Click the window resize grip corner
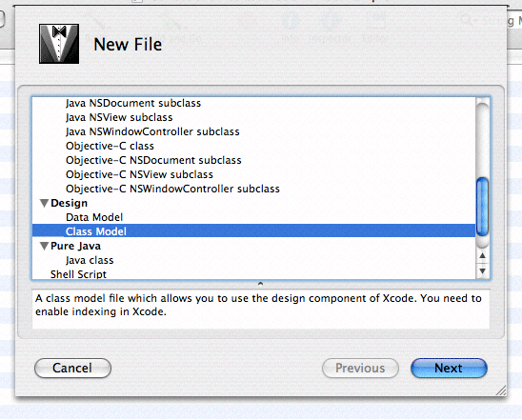 [501, 390]
